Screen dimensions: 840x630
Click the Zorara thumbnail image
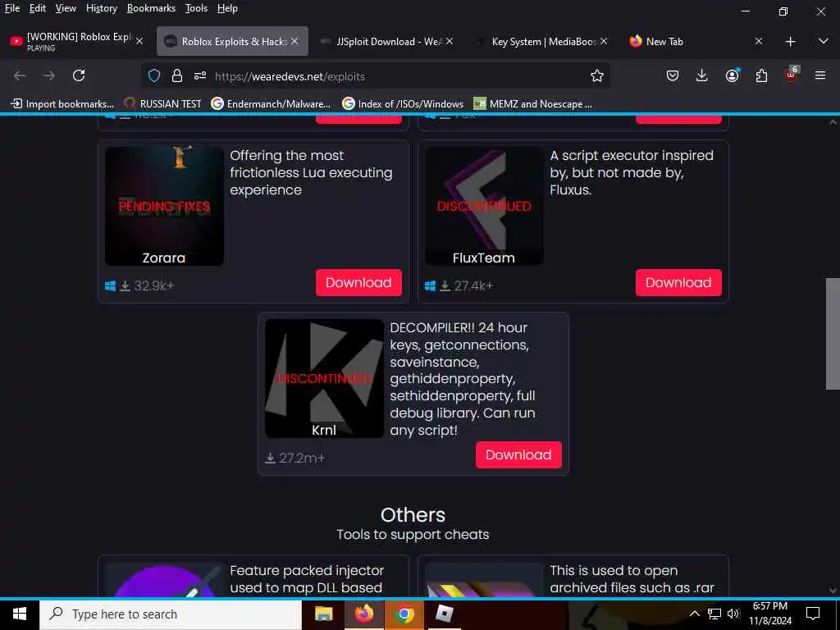pos(164,206)
